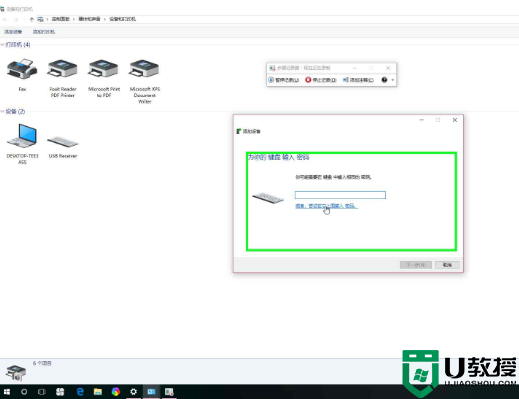Open the Steps Recorder help dropdown arrow
This screenshot has width=519, height=399.
point(392,80)
